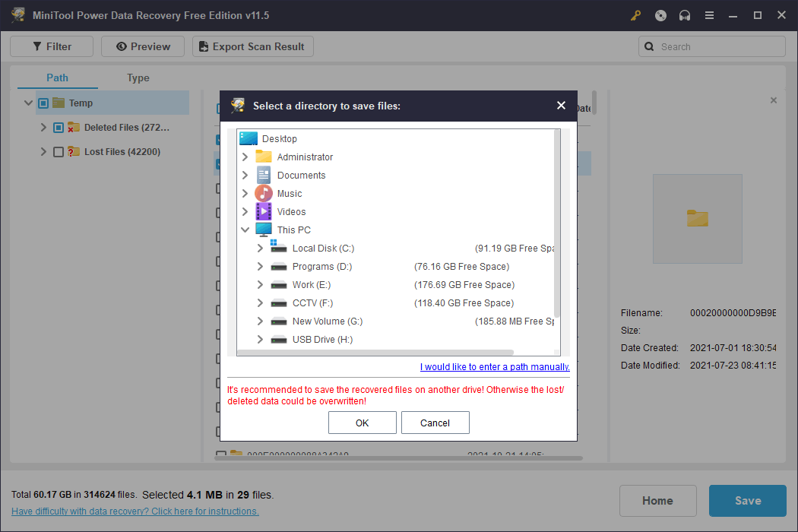Confirm directory with OK button

[x=363, y=423]
